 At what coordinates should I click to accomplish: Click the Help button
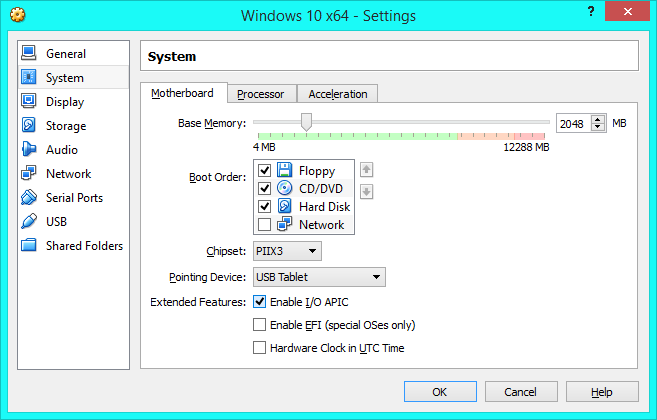[x=602, y=391]
